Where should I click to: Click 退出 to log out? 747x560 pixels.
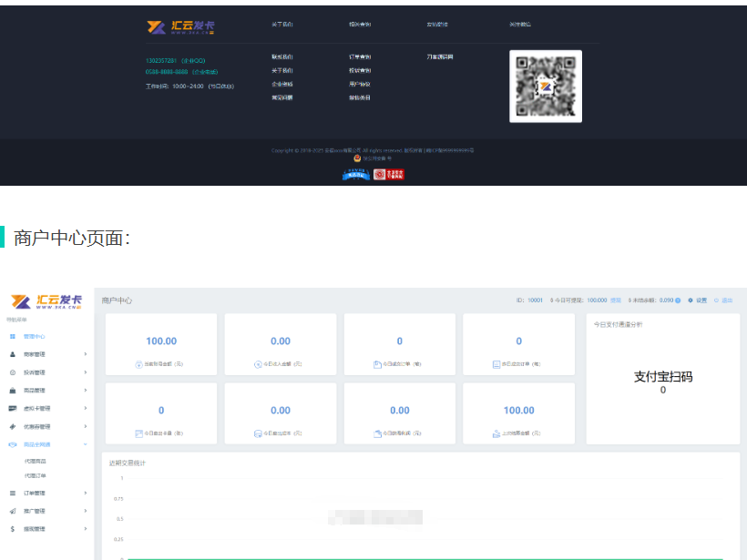[x=726, y=300]
